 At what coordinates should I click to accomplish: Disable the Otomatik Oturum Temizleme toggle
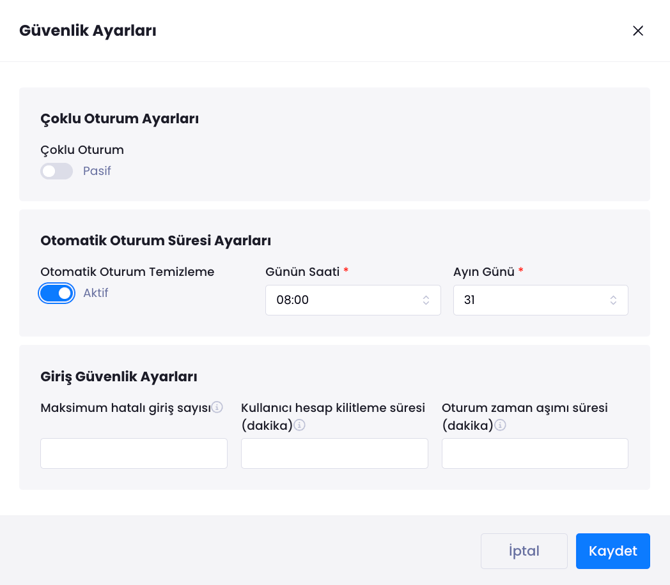(56, 293)
